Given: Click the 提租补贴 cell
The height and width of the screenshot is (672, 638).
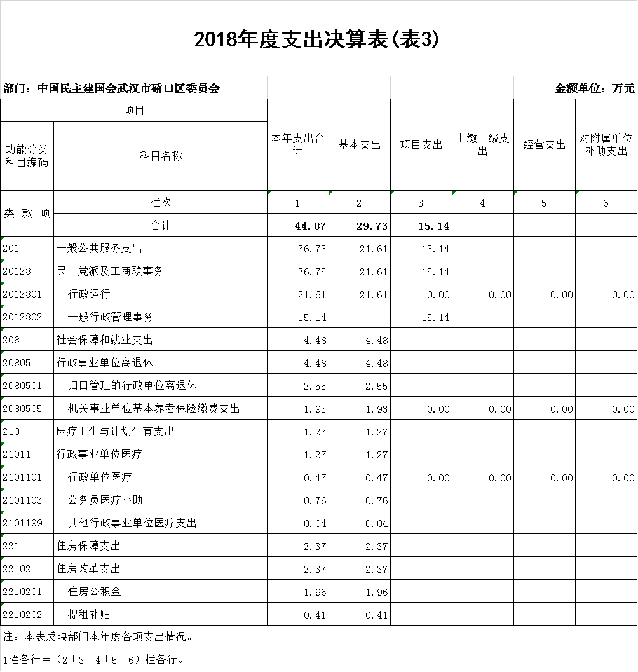Looking at the screenshot, I should (x=160, y=615).
